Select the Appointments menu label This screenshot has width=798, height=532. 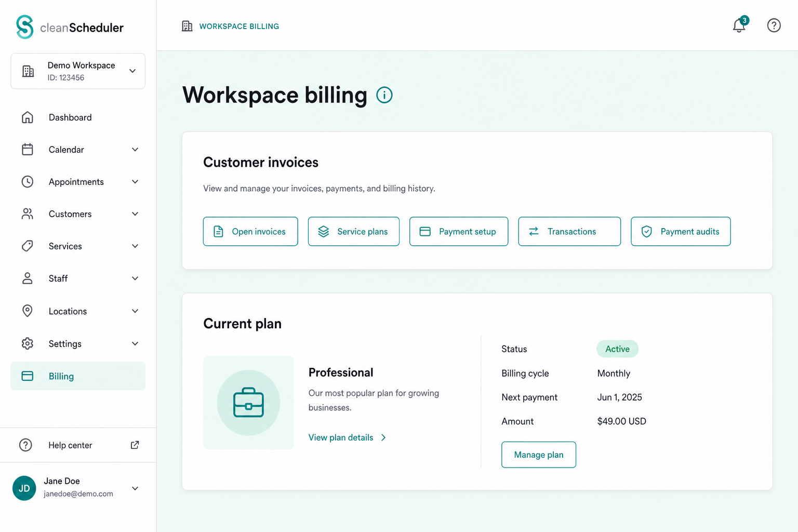click(76, 182)
